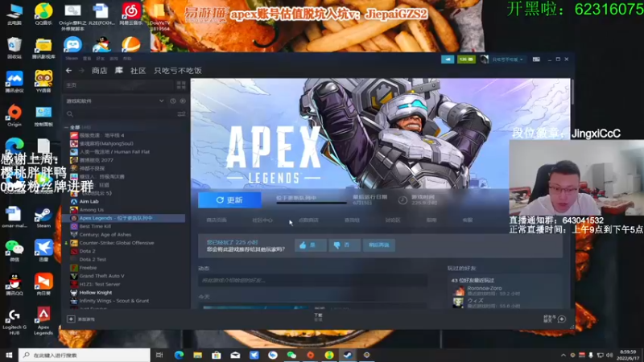644x362 pixels.
Task: Click the Tencent Meeting desktop icon
Action: 14,81
